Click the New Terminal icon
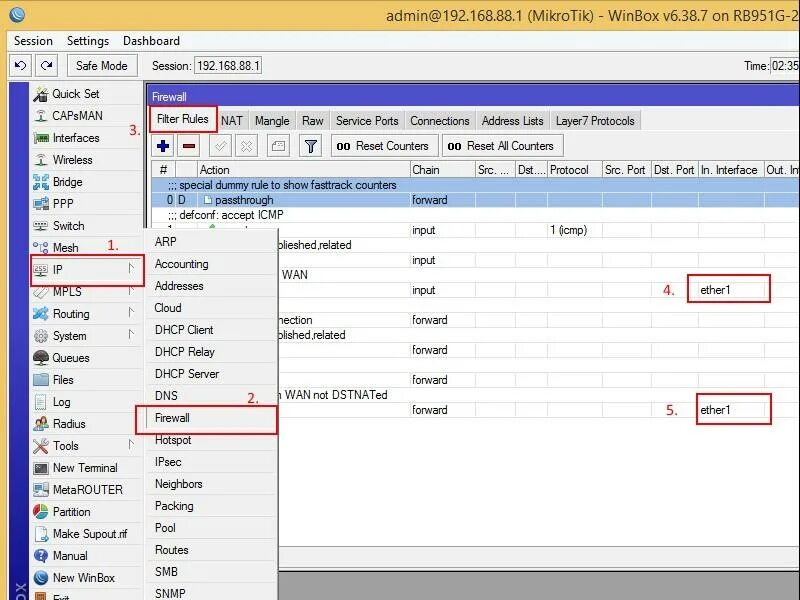Screen dimensions: 800x600 coord(41,468)
